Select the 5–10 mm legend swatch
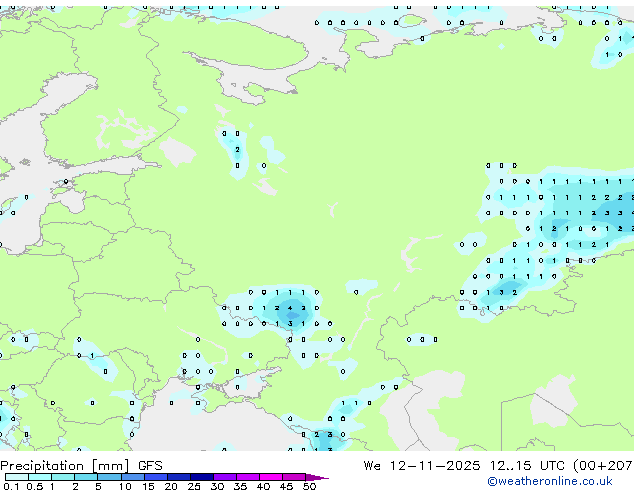 [x=109, y=477]
